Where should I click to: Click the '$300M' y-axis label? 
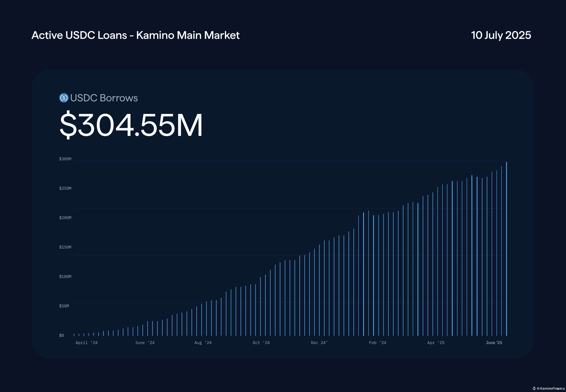(65, 159)
